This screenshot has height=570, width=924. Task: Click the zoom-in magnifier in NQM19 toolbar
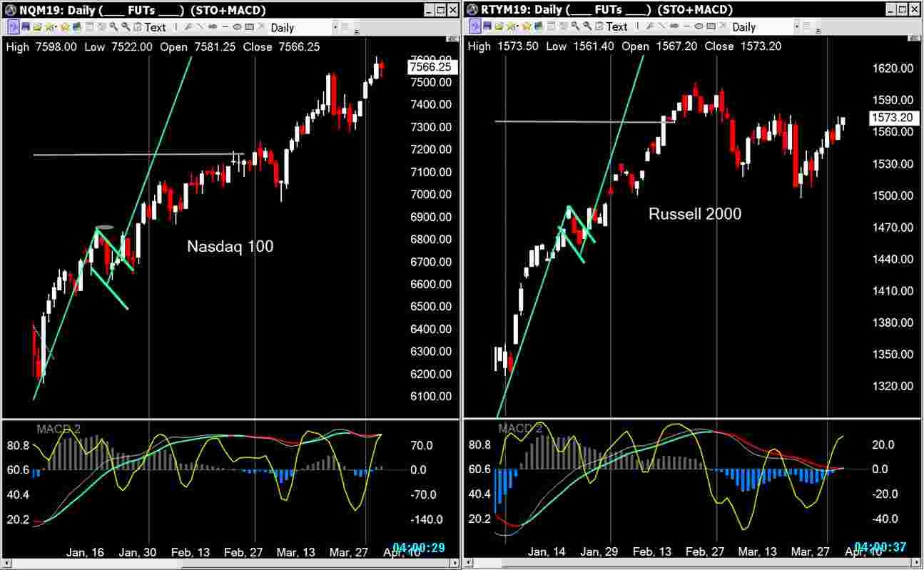[113, 27]
